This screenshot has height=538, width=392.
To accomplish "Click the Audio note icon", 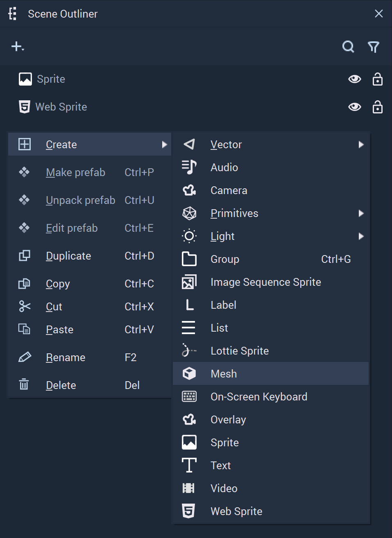I will (189, 167).
